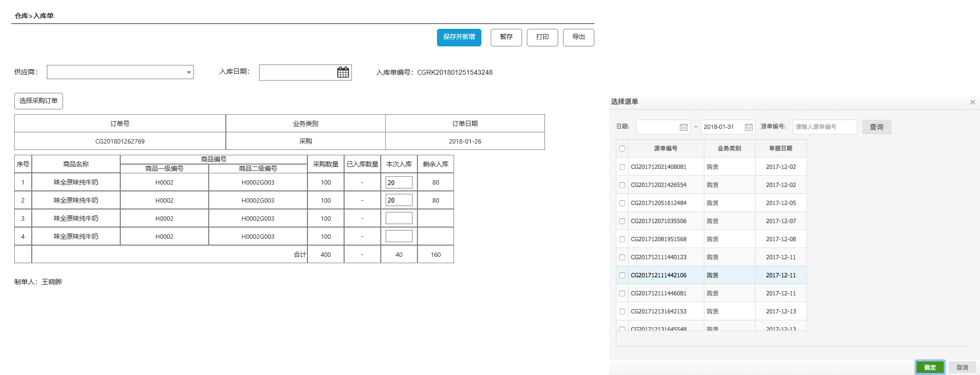Toggle the select-all checkbox in 源单编号 header

(x=622, y=148)
